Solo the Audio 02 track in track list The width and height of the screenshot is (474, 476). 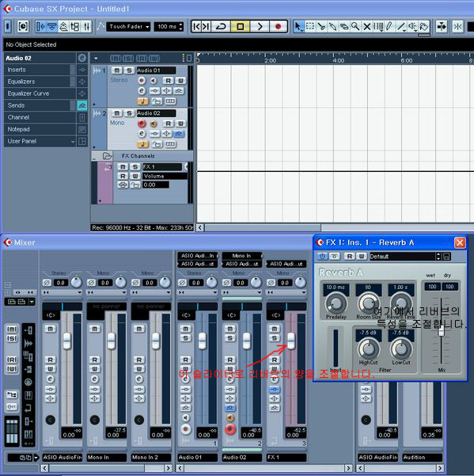tap(129, 113)
